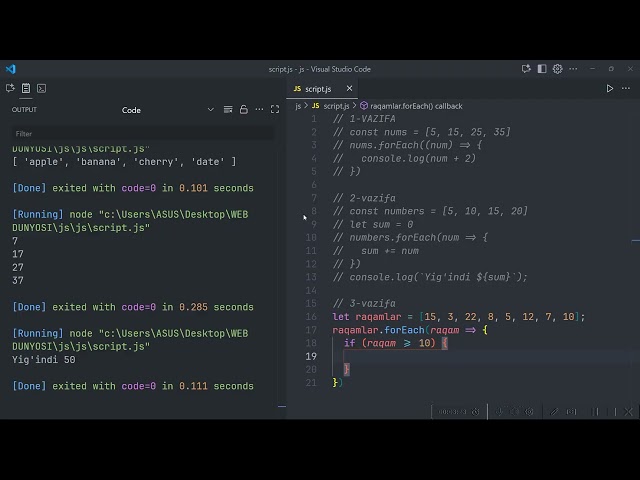Click the '// 3-vazifa' comment

[x=364, y=304]
